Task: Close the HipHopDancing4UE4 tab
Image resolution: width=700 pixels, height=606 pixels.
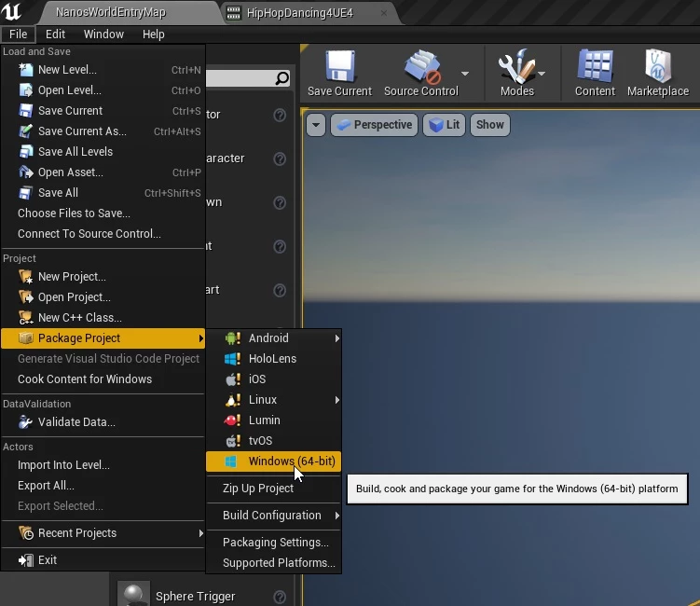Action: (x=383, y=13)
